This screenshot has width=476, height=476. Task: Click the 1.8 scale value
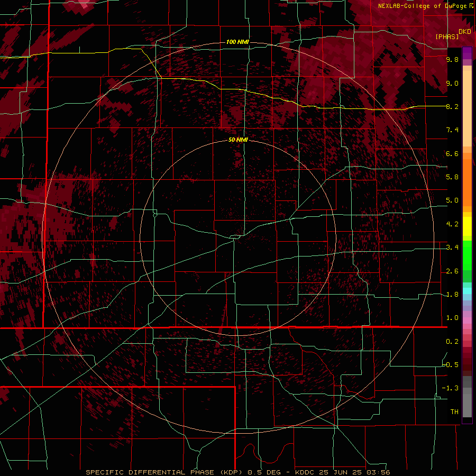click(452, 295)
